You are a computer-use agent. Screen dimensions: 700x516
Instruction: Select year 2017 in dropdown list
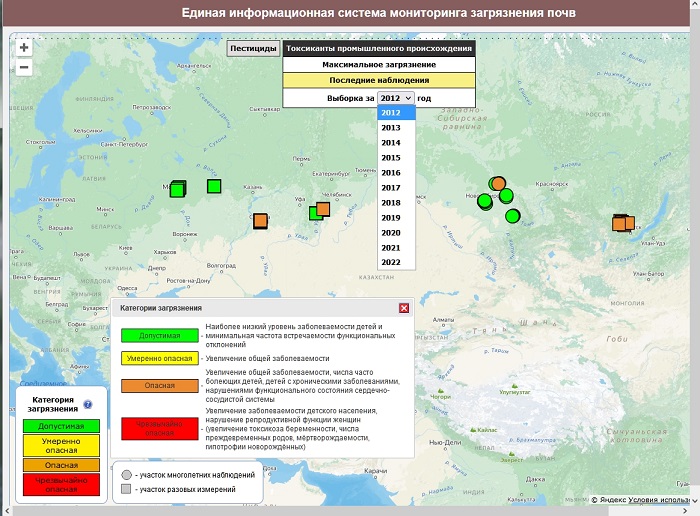click(x=396, y=188)
